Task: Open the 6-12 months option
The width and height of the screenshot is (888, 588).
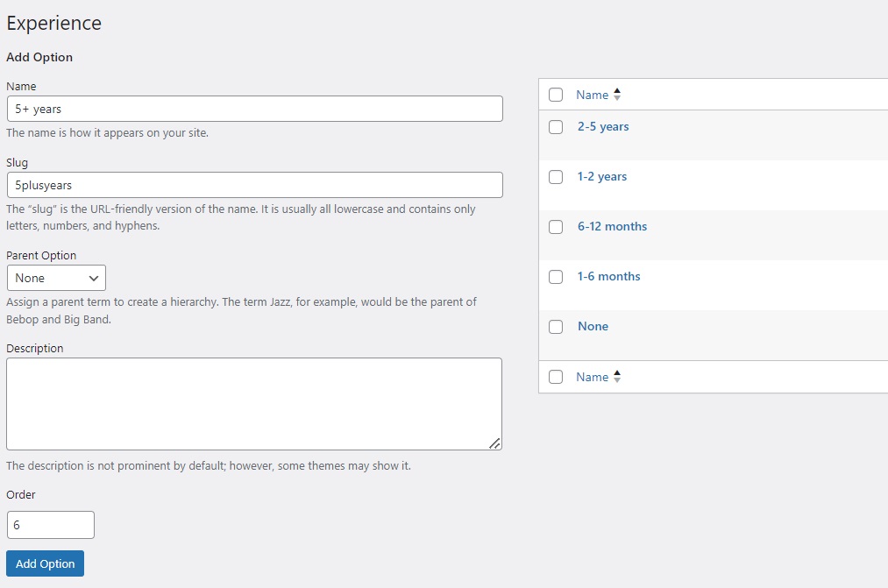Action: (x=612, y=226)
